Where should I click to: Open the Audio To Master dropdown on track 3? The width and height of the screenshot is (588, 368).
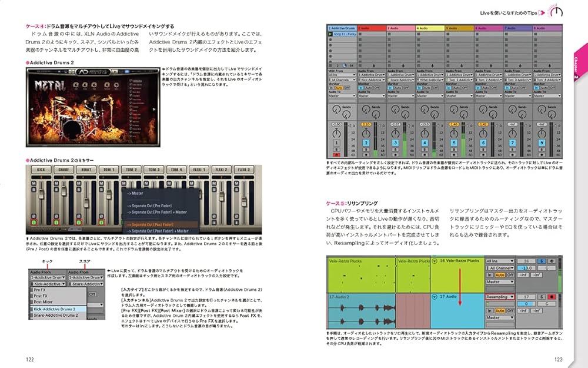pyautogui.click(x=402, y=95)
